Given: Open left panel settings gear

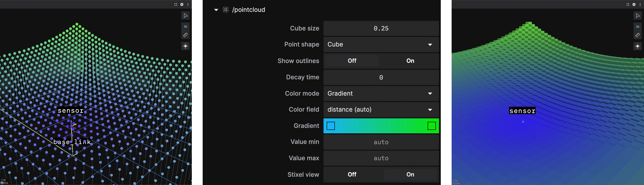Looking at the screenshot, I should (x=182, y=4).
